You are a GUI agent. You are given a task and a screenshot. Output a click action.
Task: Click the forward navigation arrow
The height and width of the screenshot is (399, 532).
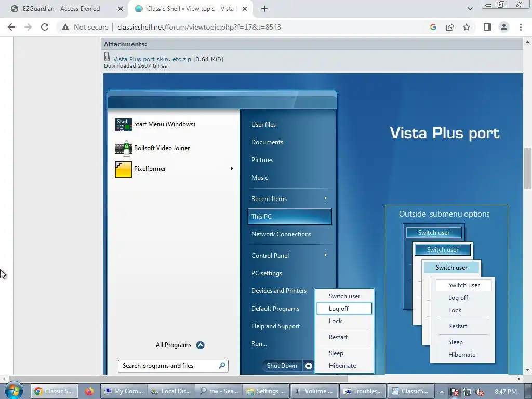coord(28,27)
